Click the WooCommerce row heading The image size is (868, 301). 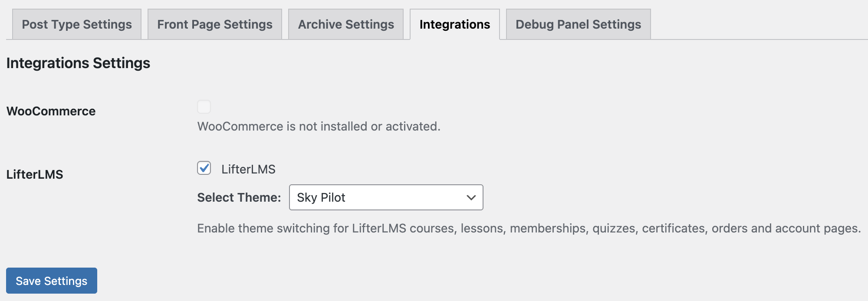(50, 111)
